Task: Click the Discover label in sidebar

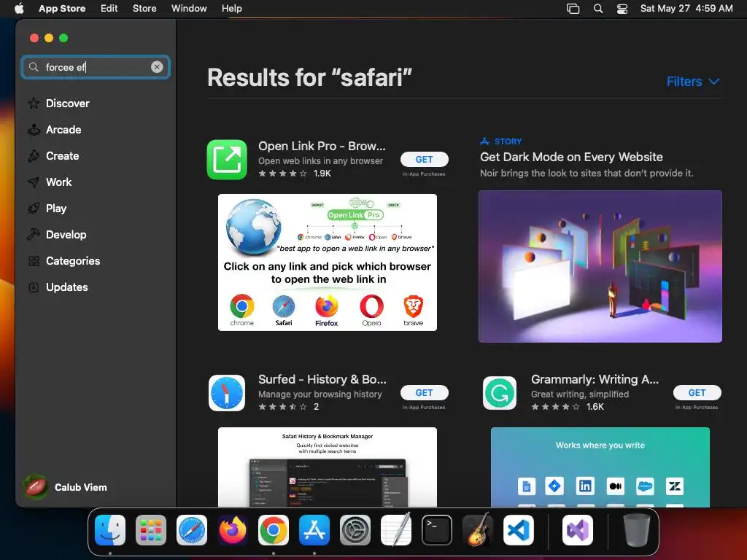Action: point(68,104)
